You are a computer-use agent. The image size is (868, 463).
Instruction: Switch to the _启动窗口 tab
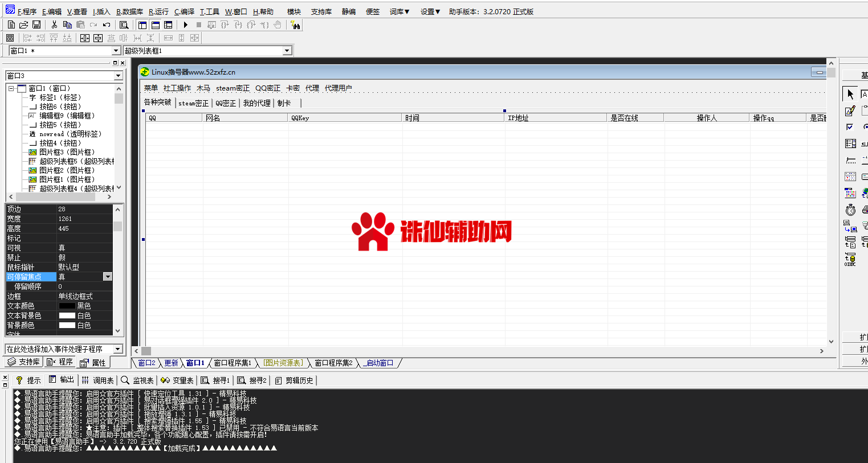point(380,363)
